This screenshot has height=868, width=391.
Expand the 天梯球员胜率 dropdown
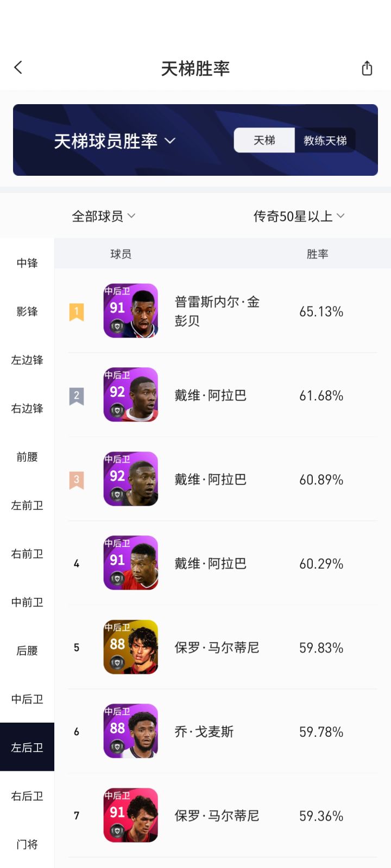click(x=115, y=141)
